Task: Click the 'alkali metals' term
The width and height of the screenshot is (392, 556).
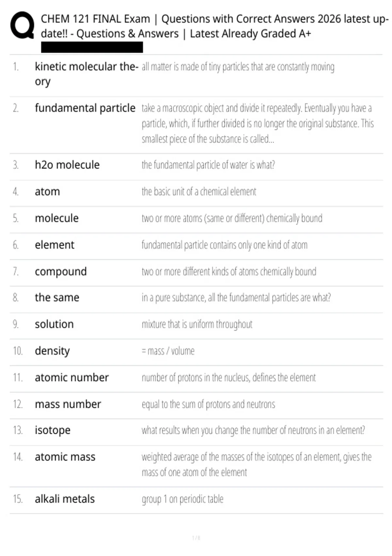Action: tap(65, 499)
